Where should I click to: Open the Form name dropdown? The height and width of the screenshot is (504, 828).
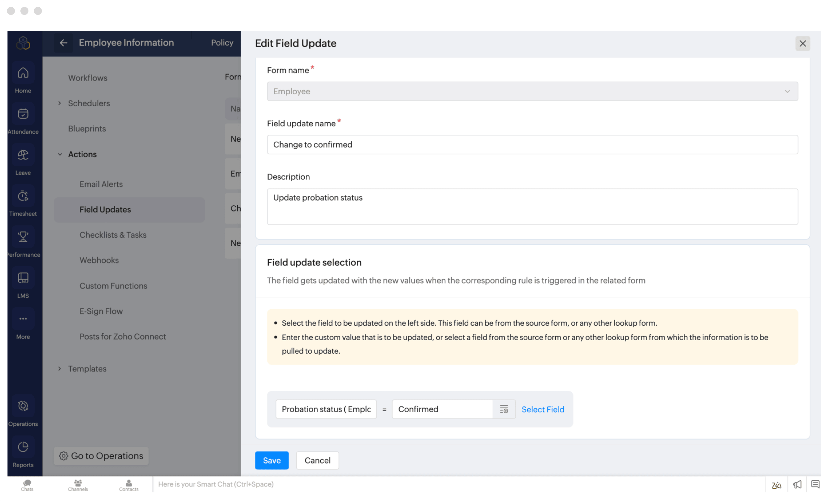coord(532,91)
